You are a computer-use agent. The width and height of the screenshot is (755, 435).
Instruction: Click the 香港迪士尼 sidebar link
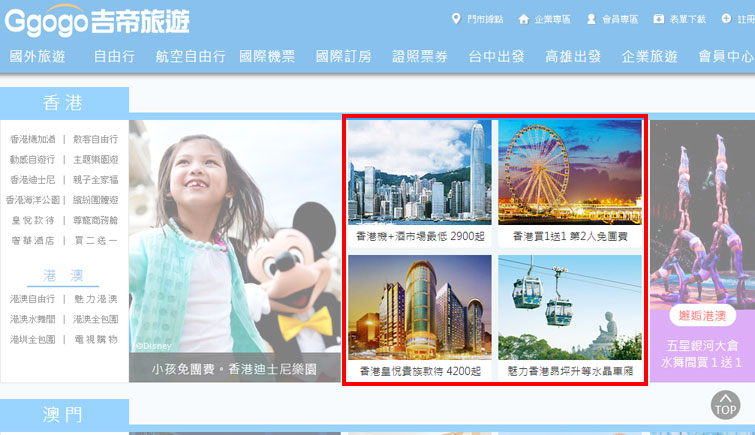click(33, 180)
